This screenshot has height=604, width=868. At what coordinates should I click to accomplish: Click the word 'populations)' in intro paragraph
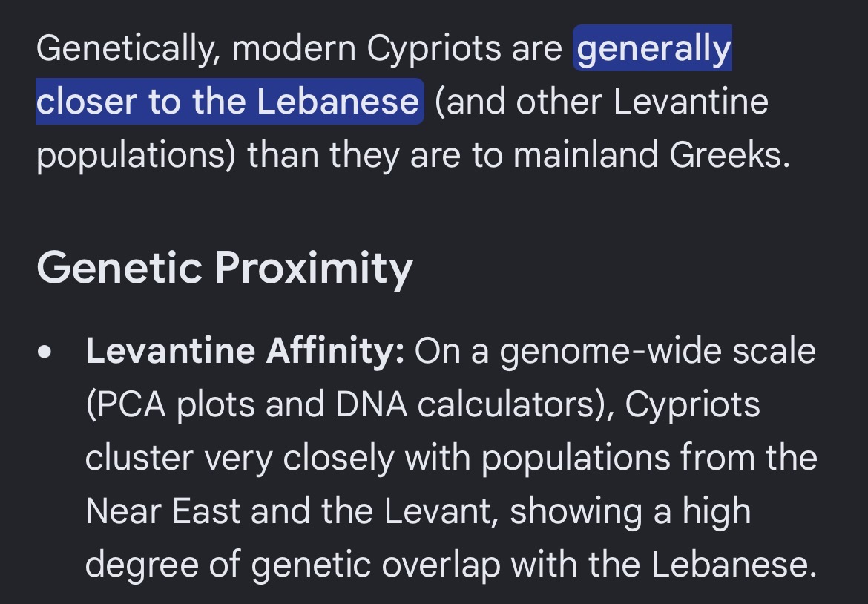[x=137, y=156]
